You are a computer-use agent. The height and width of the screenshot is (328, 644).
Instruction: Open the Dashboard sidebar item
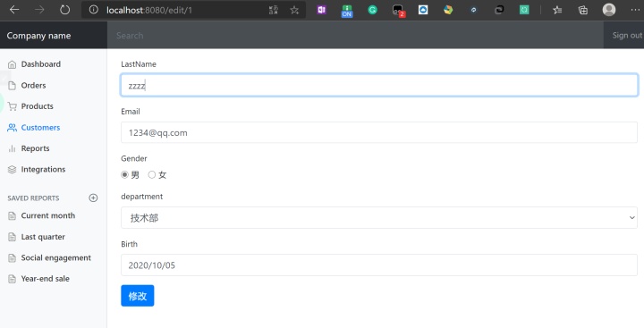40,64
